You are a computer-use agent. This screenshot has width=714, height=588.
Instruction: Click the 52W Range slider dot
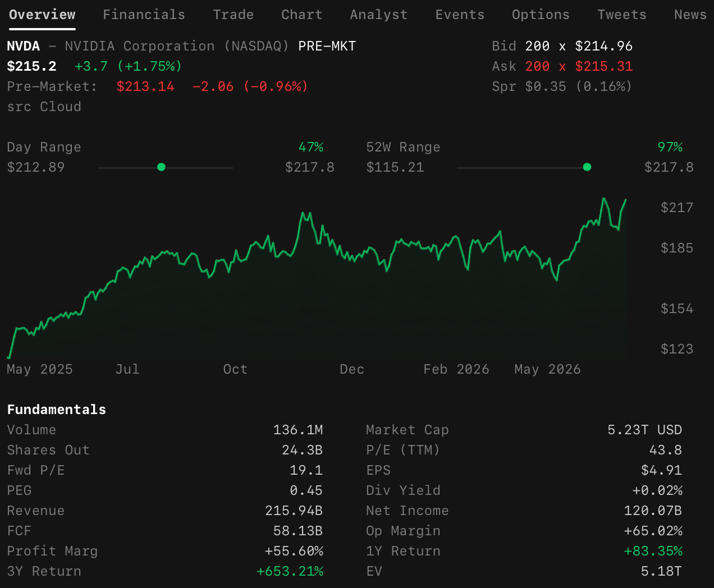click(587, 167)
